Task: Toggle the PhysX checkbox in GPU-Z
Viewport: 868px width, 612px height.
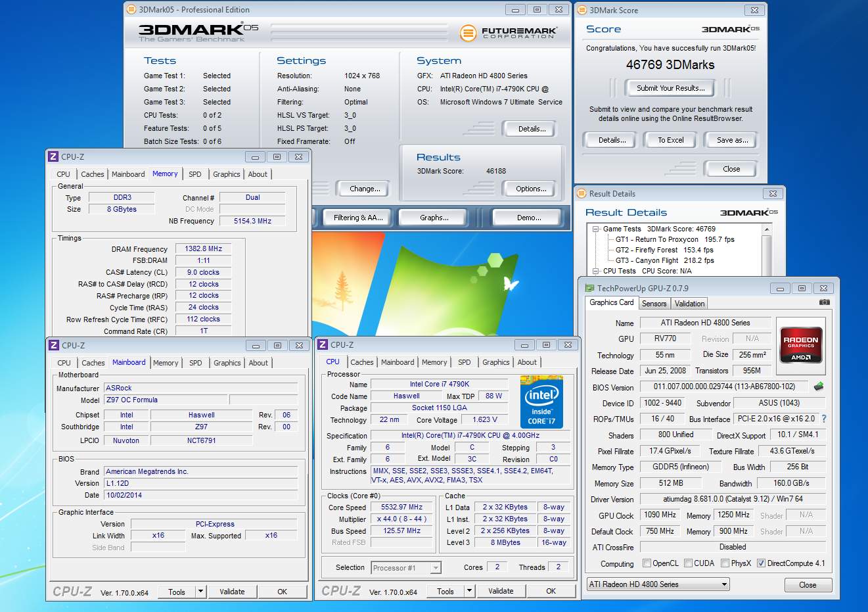Action: (725, 563)
